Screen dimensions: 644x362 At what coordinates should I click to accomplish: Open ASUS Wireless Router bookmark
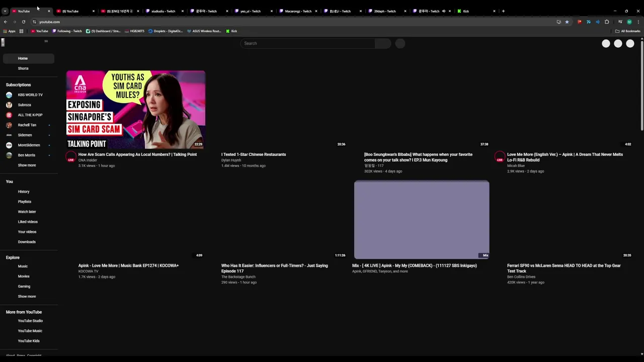(204, 31)
